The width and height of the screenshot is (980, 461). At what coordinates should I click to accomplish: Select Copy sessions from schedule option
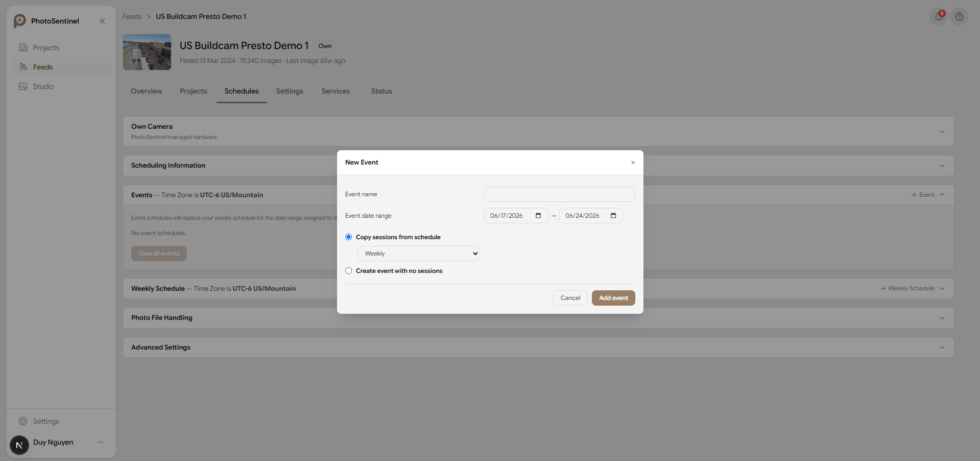coord(349,237)
